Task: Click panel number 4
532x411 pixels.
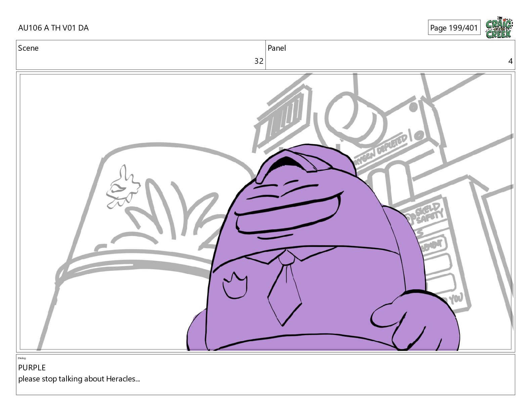Action: point(511,61)
